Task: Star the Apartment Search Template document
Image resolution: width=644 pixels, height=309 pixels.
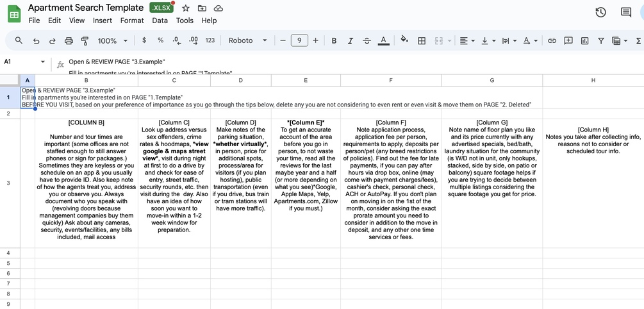Action: (x=186, y=8)
